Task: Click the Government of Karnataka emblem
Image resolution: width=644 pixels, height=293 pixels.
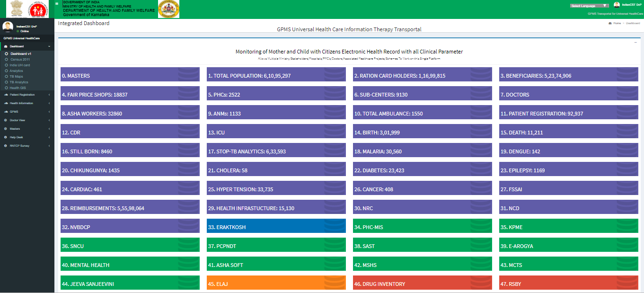Action: point(168,9)
